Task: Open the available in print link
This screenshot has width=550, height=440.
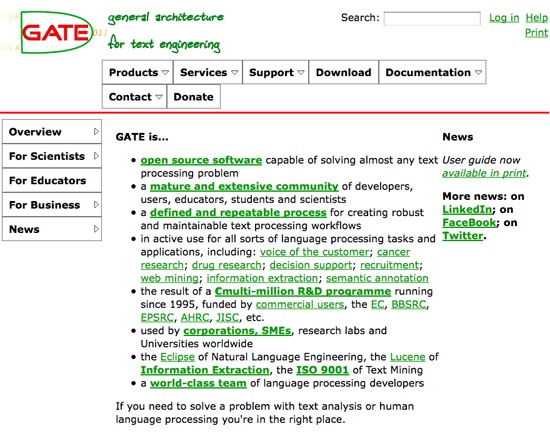Action: click(x=484, y=173)
